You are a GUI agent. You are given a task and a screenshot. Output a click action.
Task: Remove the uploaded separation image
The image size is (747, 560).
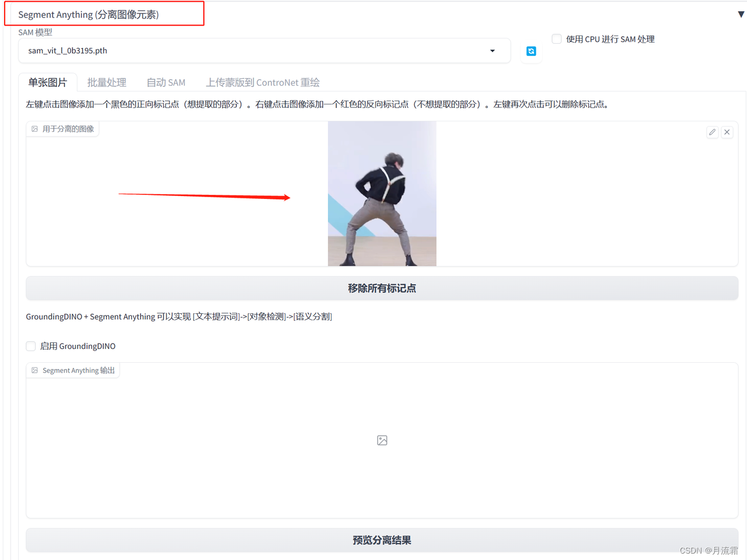(x=727, y=132)
